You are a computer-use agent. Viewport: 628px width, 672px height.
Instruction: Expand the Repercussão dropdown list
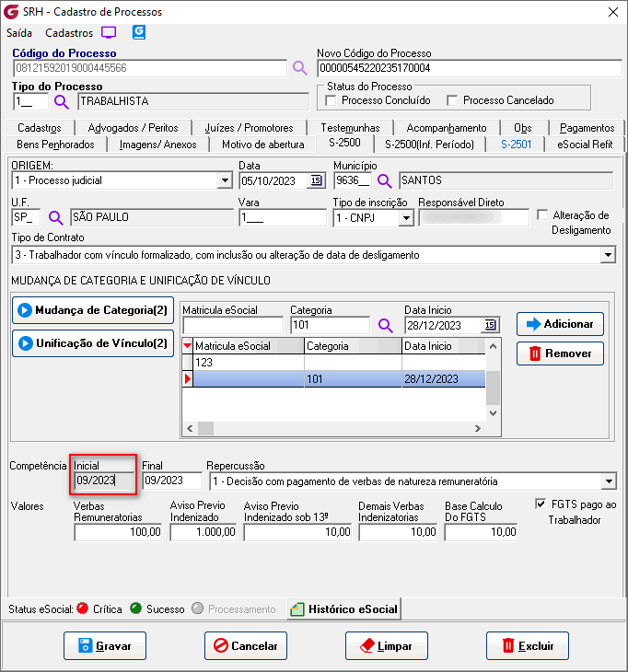[x=608, y=481]
